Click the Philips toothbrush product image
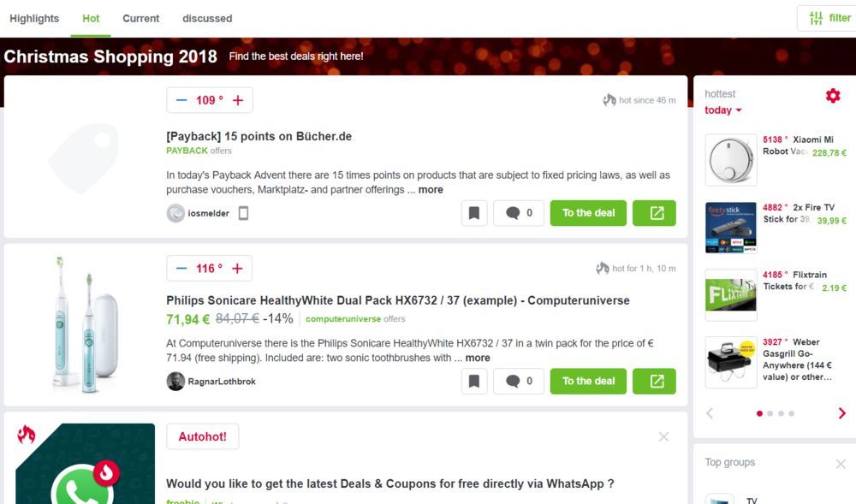Viewport: 856px width, 504px height. coord(85,324)
